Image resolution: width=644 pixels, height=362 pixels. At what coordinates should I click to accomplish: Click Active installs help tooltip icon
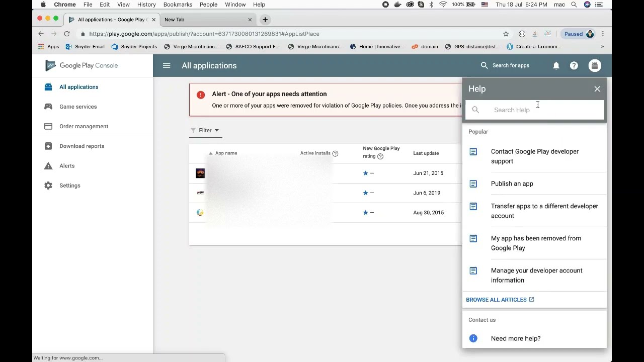coord(335,154)
